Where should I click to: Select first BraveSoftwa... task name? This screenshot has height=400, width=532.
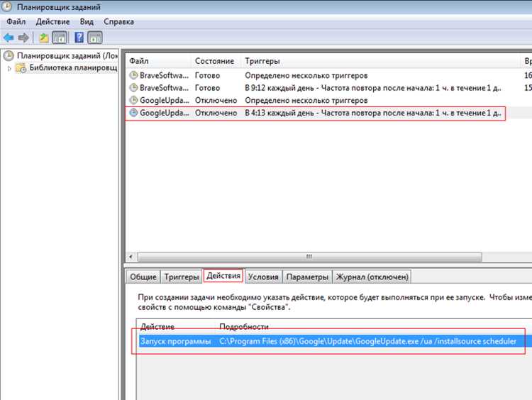pyautogui.click(x=165, y=75)
